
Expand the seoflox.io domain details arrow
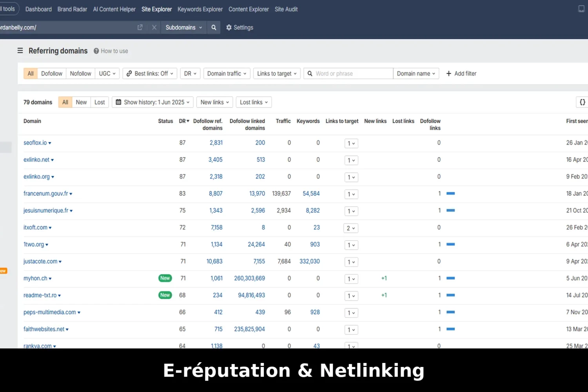50,143
